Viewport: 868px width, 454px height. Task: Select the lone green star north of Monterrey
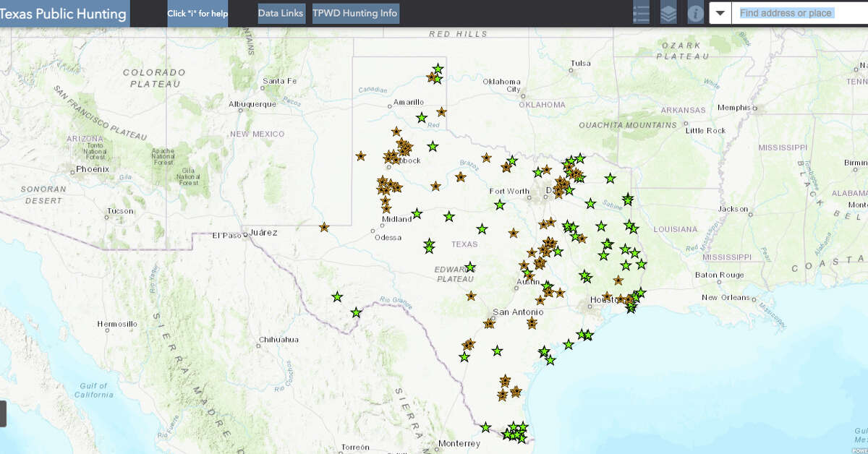point(486,427)
